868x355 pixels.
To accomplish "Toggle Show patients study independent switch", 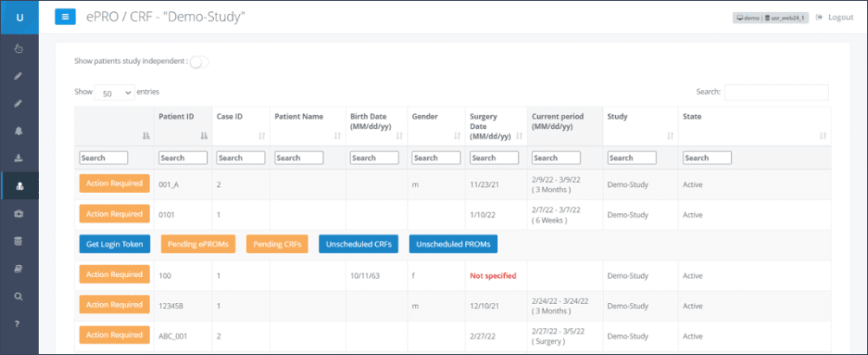I will click(198, 61).
